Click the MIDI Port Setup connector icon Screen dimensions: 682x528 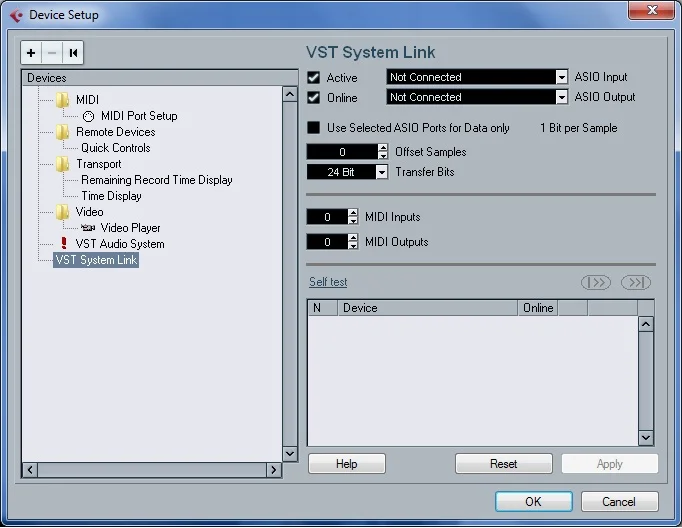(88, 116)
